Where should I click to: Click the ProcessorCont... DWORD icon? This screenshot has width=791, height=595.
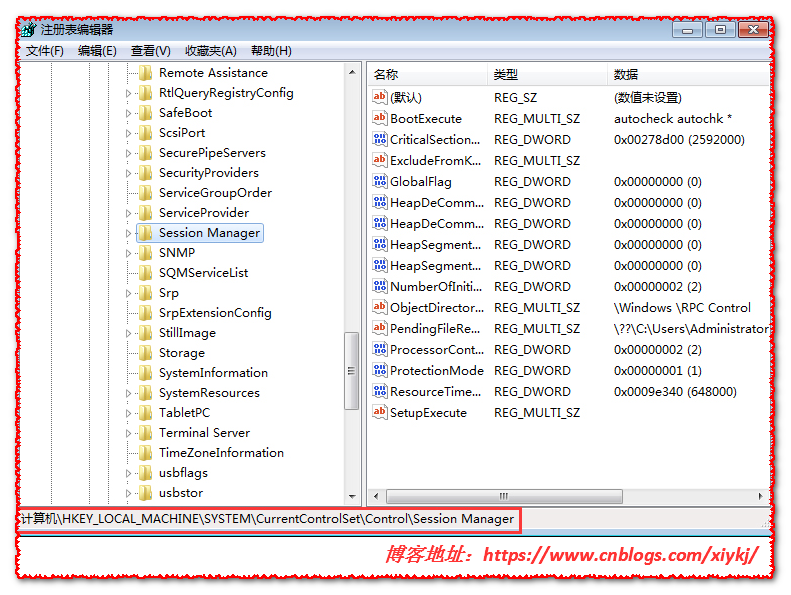point(379,349)
